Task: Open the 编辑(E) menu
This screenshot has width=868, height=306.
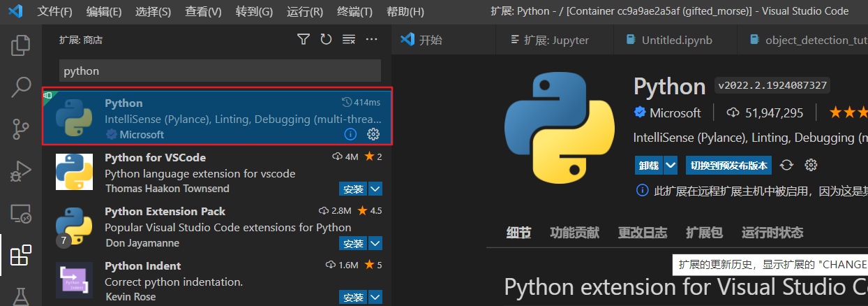Action: tap(104, 12)
